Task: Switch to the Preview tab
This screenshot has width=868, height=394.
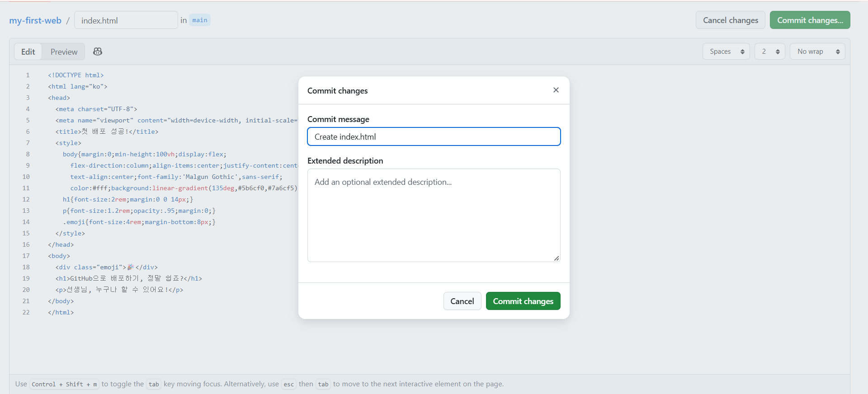Action: [64, 52]
